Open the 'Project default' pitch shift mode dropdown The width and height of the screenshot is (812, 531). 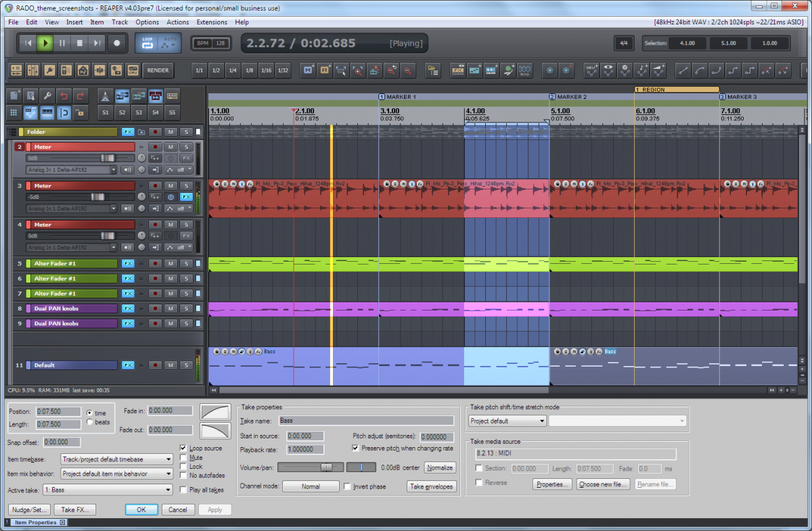pos(507,421)
